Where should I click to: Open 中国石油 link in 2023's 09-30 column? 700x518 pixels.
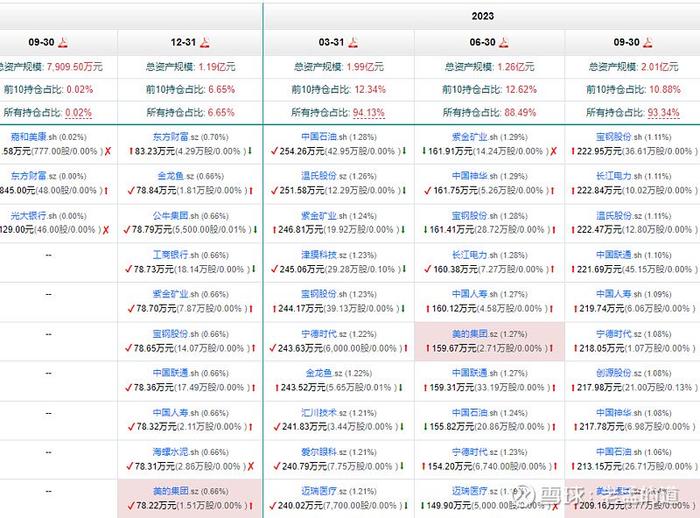point(614,452)
